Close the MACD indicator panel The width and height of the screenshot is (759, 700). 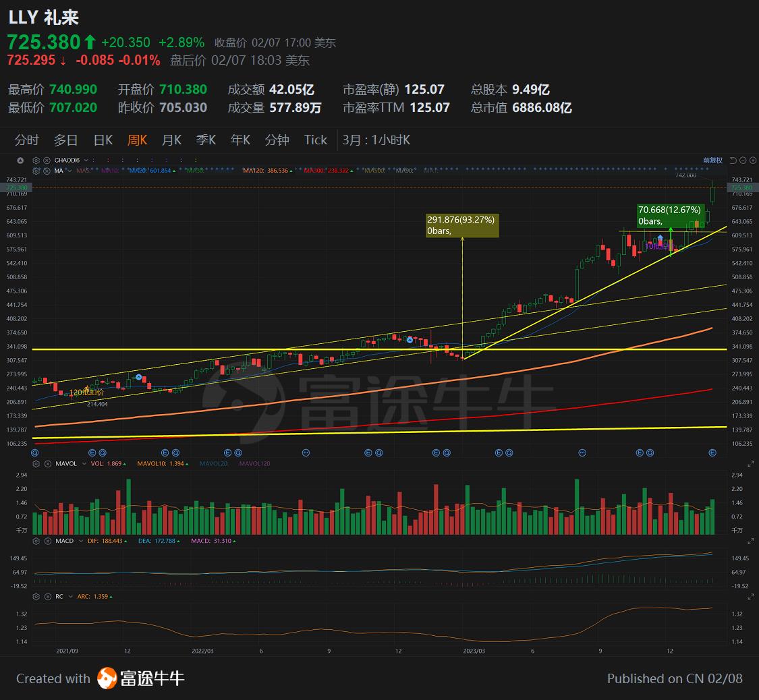47,541
